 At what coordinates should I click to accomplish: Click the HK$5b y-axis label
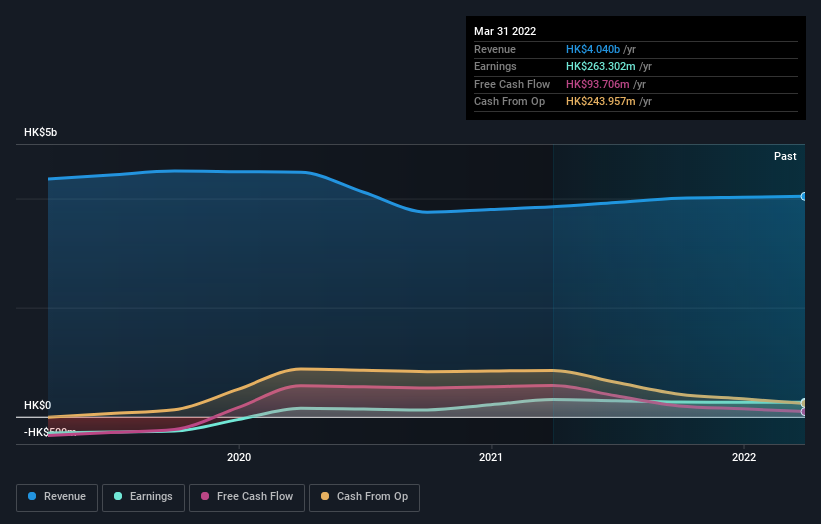(40, 132)
